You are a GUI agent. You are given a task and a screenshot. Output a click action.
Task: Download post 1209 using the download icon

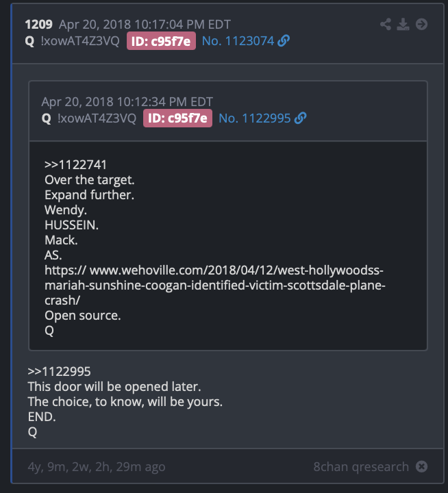click(x=403, y=24)
